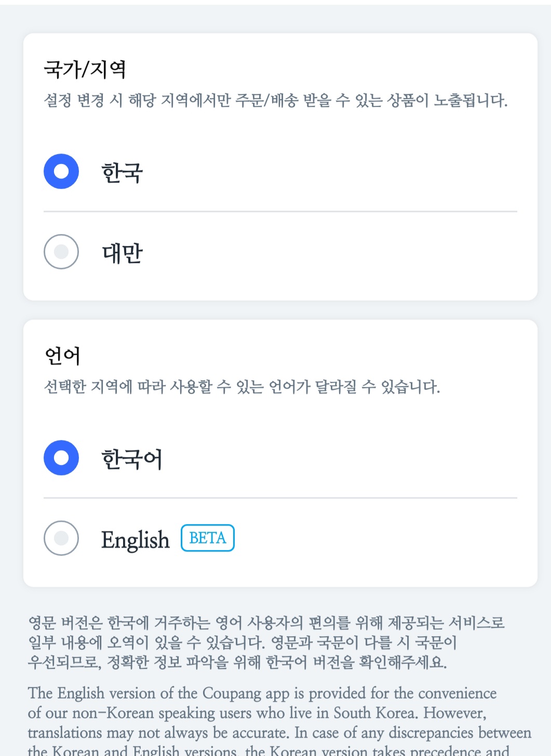551x756 pixels.
Task: Click the Korean disclaimer paragraph starting 영문 버전은
Action: 266,642
